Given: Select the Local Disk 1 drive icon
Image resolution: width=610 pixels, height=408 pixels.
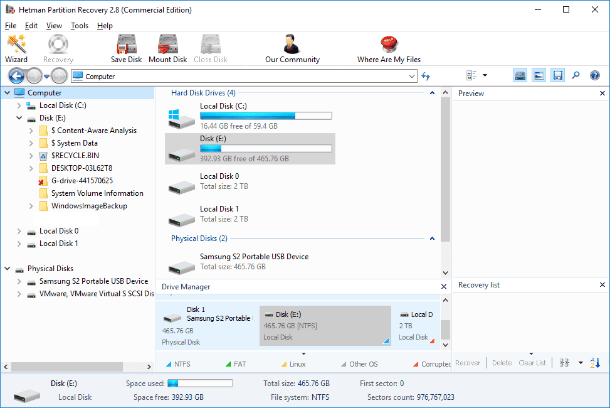Looking at the screenshot, I should pos(181,220).
